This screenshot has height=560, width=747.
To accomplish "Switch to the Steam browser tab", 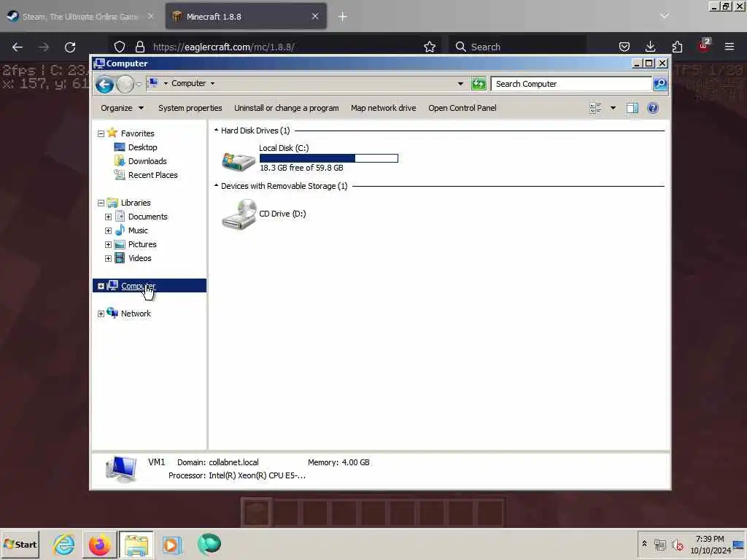I will [x=80, y=17].
